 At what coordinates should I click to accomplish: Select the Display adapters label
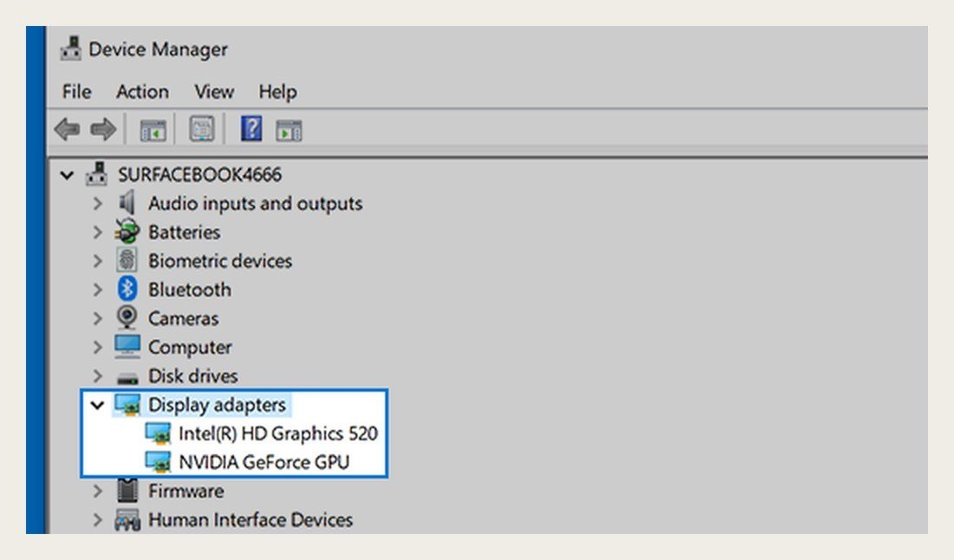(x=217, y=405)
